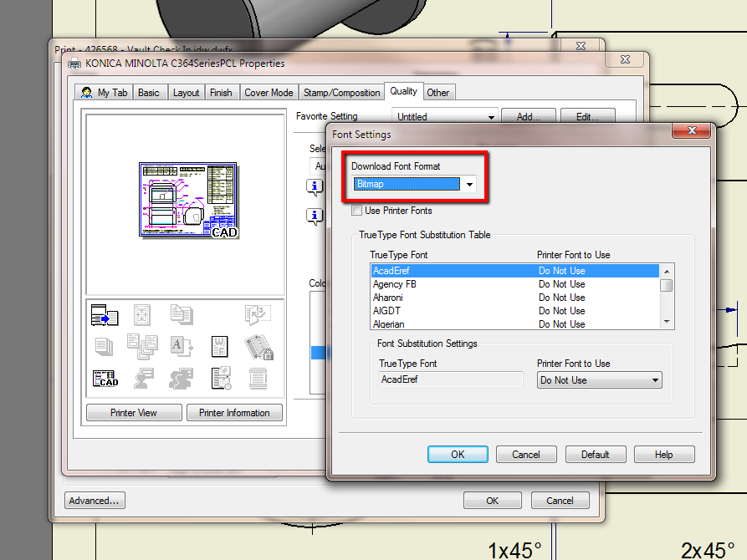Click the CAD image stamp icon

point(105,379)
